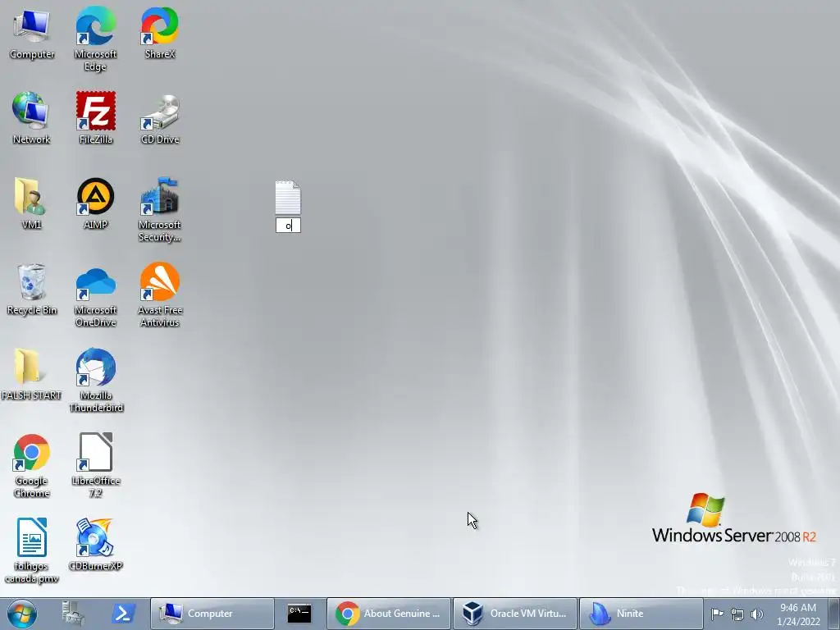This screenshot has height=630, width=840.
Task: Switch to the command prompt taskbar button
Action: point(299,614)
